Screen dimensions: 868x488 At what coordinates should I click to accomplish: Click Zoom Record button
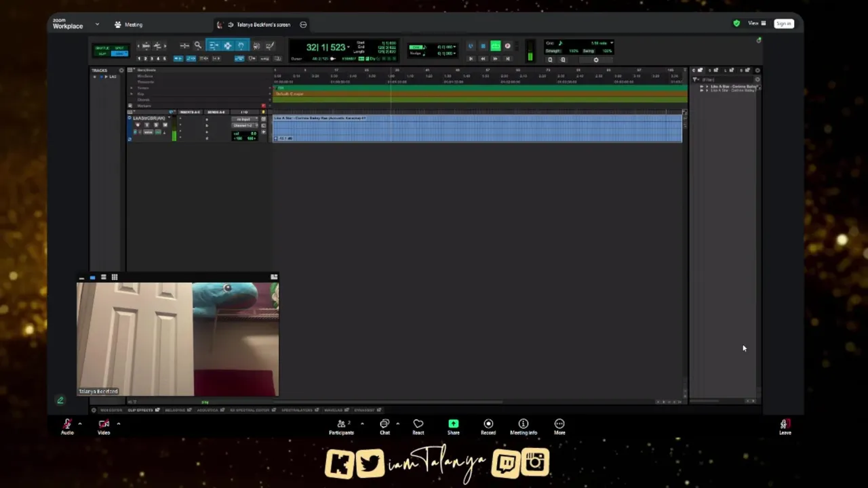tap(488, 427)
